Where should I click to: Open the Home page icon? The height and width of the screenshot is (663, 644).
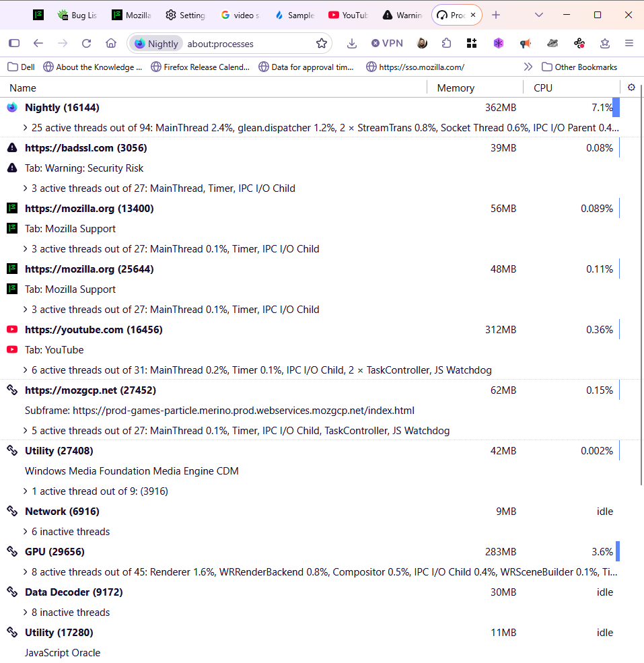(111, 43)
